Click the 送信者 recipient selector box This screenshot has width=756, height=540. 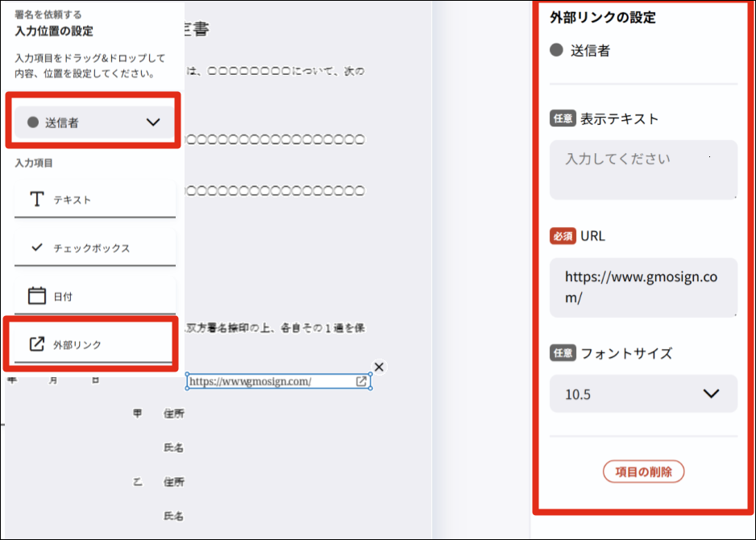(x=94, y=123)
